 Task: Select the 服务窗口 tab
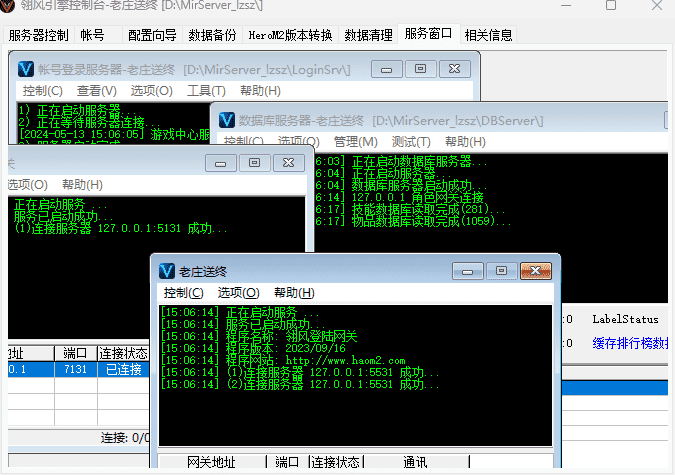(428, 34)
